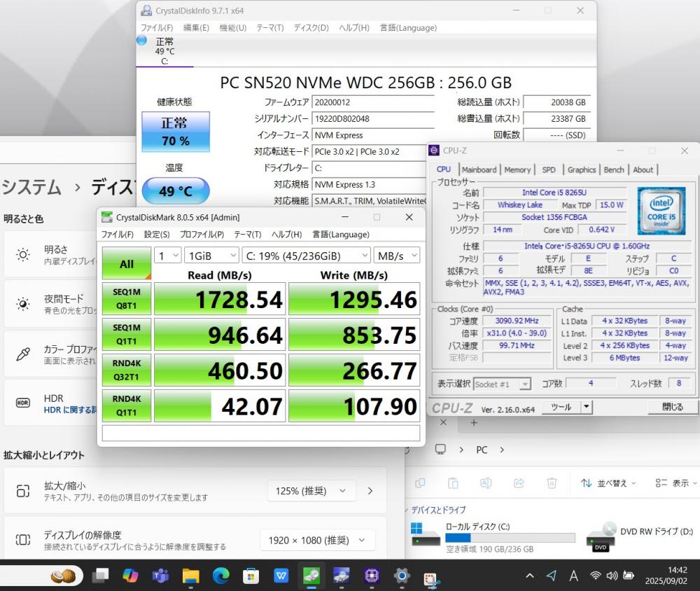
Task: Open CrystalDiskMark プロファイル(P) menu
Action: click(x=202, y=235)
